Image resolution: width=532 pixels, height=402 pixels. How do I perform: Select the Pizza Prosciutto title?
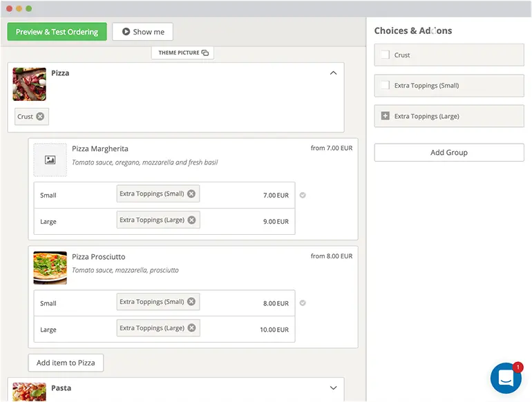[99, 257]
